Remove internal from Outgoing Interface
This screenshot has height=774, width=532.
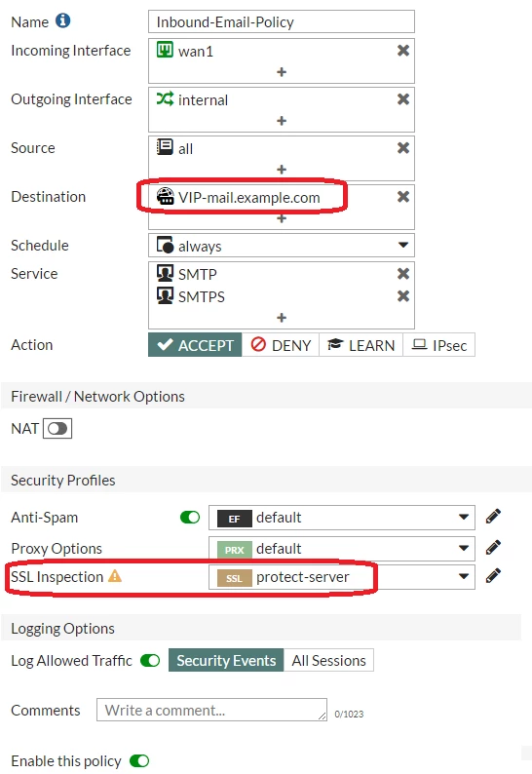pos(403,99)
